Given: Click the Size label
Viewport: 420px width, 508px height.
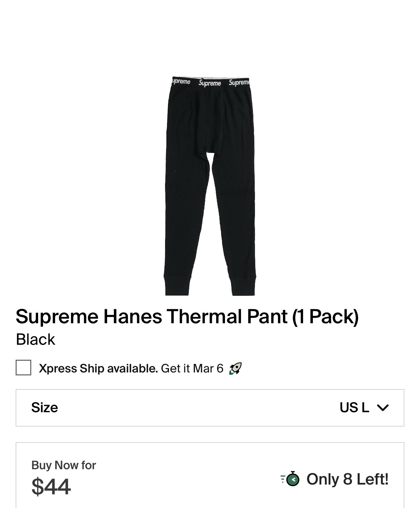Looking at the screenshot, I should (x=45, y=408).
